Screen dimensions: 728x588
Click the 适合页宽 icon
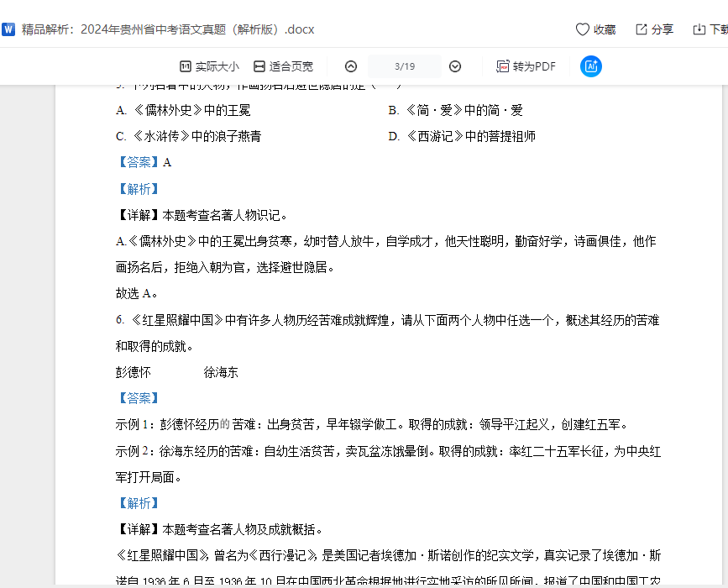click(x=259, y=66)
